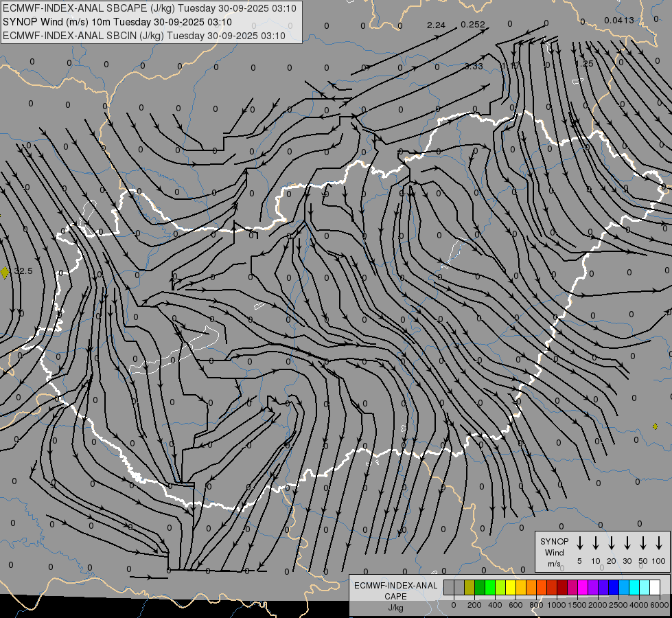Click the 5 m/s wind arrow in legend

click(x=580, y=543)
